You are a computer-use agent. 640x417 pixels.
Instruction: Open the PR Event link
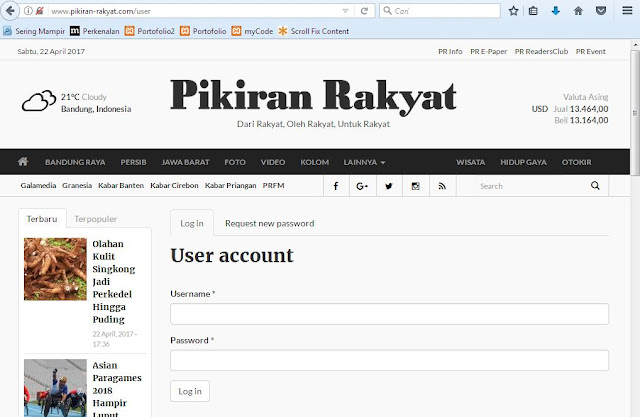click(591, 51)
